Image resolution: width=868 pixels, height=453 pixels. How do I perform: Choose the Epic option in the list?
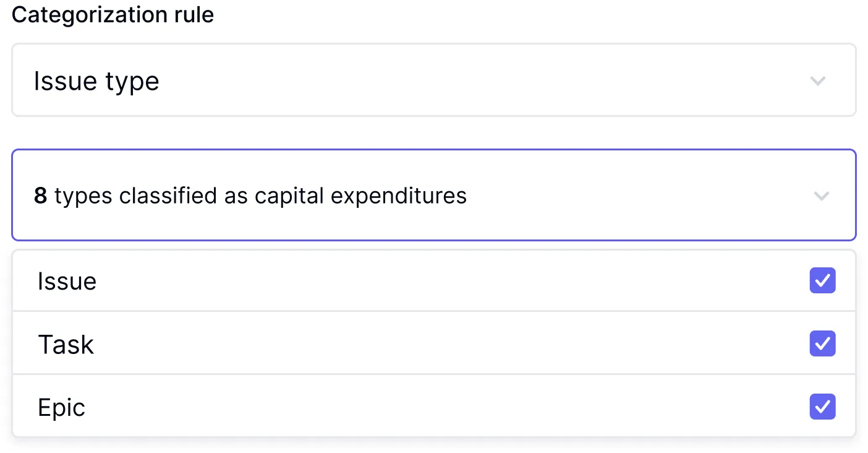click(x=433, y=407)
